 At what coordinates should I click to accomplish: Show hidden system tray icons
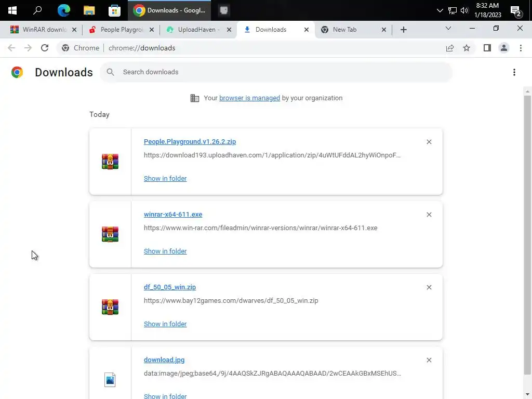pyautogui.click(x=440, y=10)
